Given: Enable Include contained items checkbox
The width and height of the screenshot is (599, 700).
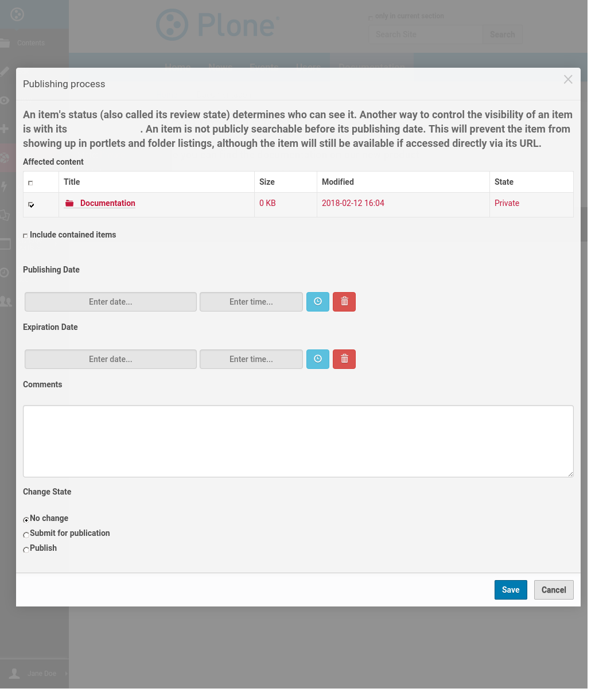Looking at the screenshot, I should 25,236.
